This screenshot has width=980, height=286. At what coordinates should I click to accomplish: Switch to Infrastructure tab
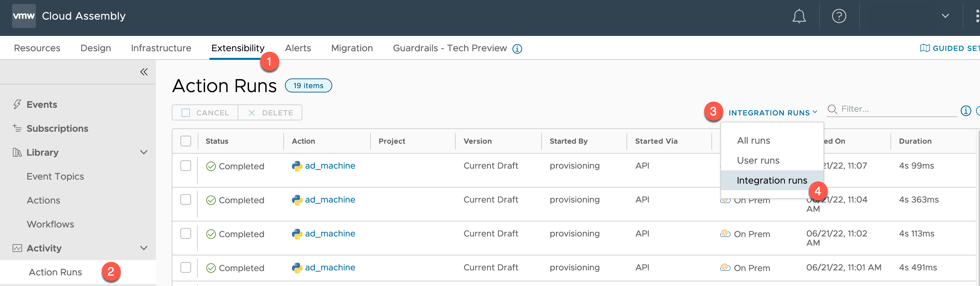coord(161,48)
